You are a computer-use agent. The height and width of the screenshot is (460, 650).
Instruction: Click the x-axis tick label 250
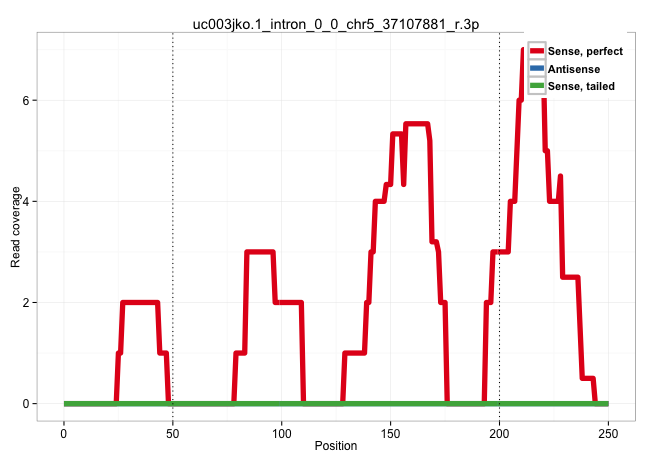608,432
